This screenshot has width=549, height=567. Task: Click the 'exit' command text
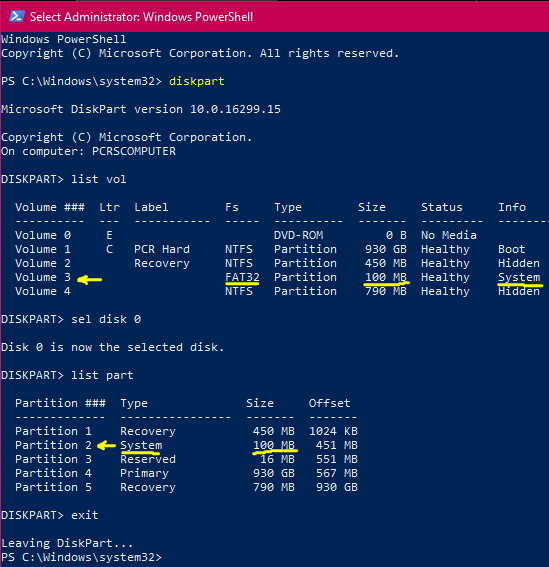coord(85,515)
